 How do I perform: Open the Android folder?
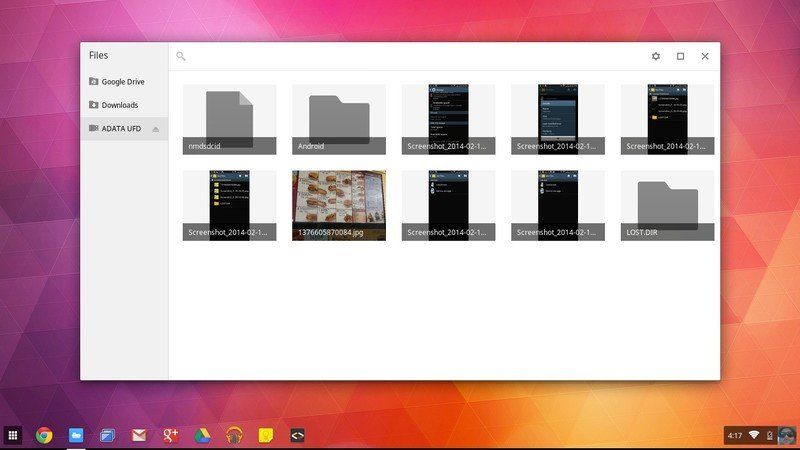[x=339, y=119]
